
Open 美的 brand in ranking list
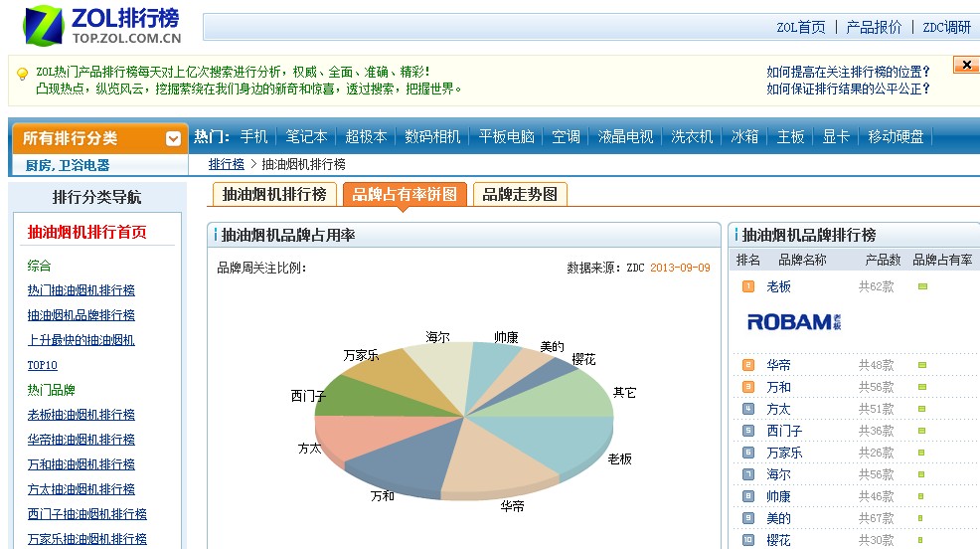pos(779,518)
